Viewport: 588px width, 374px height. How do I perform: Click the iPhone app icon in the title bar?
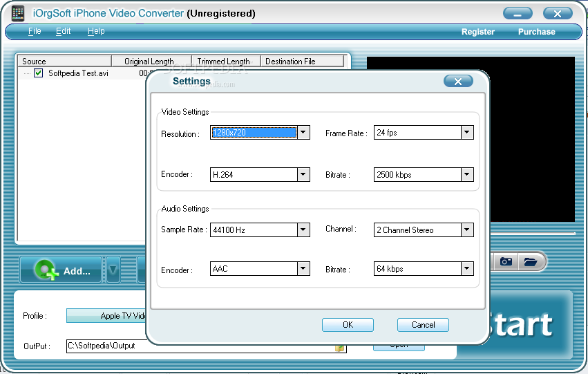click(x=18, y=13)
